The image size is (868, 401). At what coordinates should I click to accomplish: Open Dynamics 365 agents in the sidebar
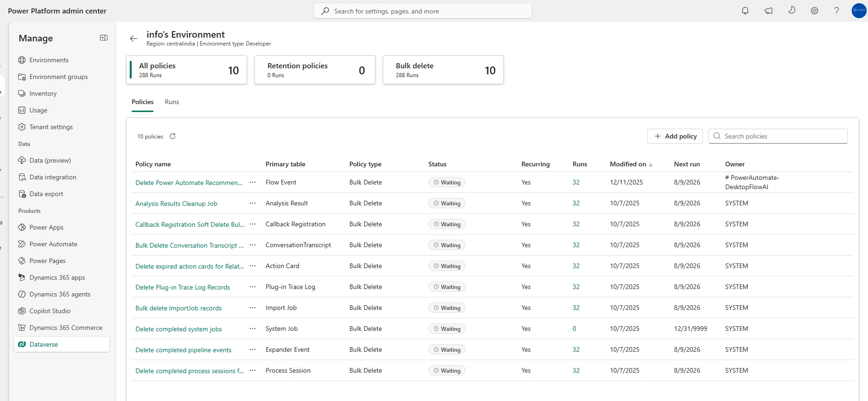(x=62, y=294)
